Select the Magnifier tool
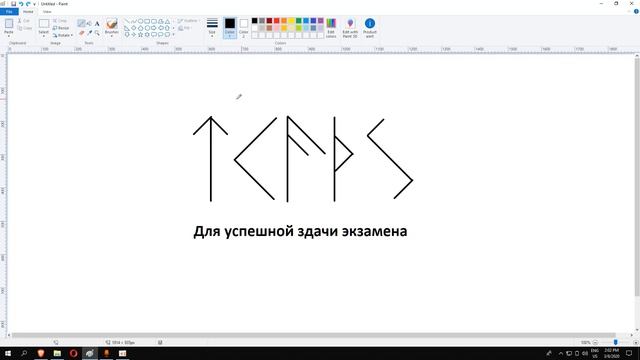The width and height of the screenshot is (640, 360). (x=97, y=33)
